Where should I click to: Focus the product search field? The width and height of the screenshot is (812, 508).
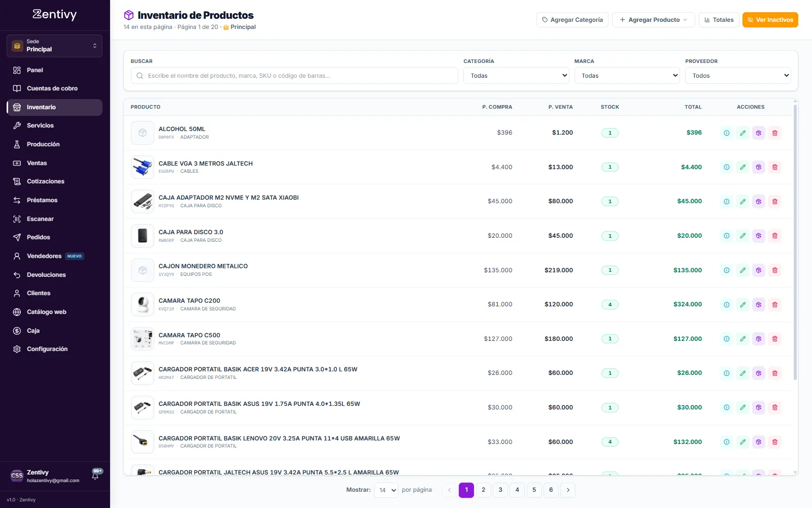pos(294,76)
